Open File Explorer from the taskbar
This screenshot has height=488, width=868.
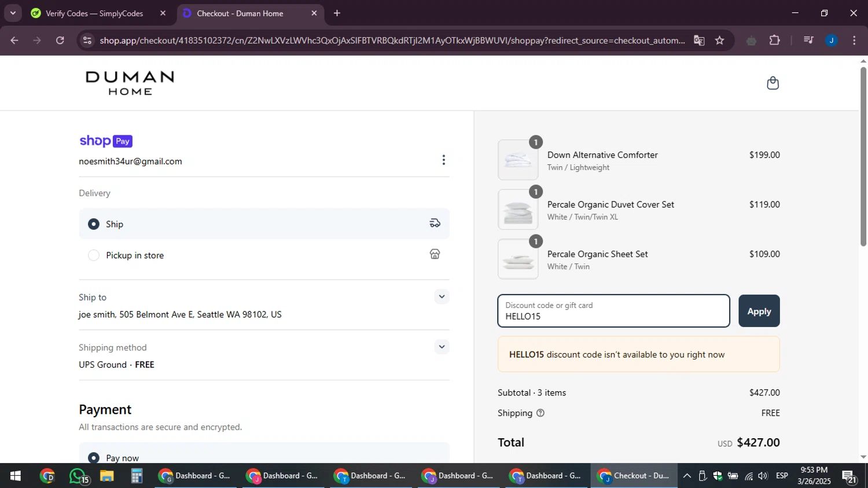point(107,476)
